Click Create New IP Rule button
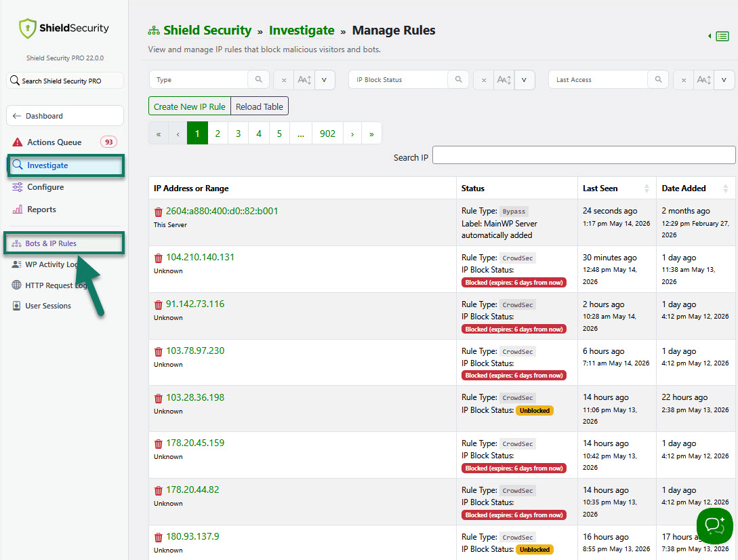738x560 pixels. (190, 106)
